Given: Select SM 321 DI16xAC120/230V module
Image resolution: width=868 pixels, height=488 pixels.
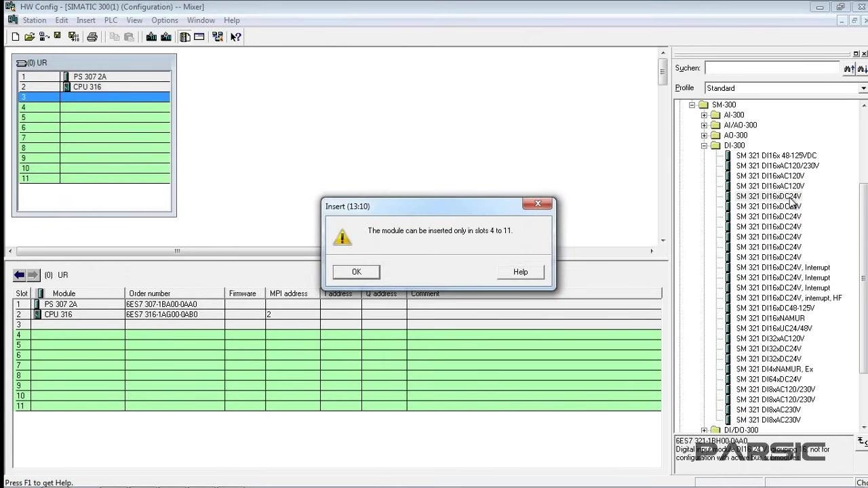Looking at the screenshot, I should pyautogui.click(x=777, y=165).
